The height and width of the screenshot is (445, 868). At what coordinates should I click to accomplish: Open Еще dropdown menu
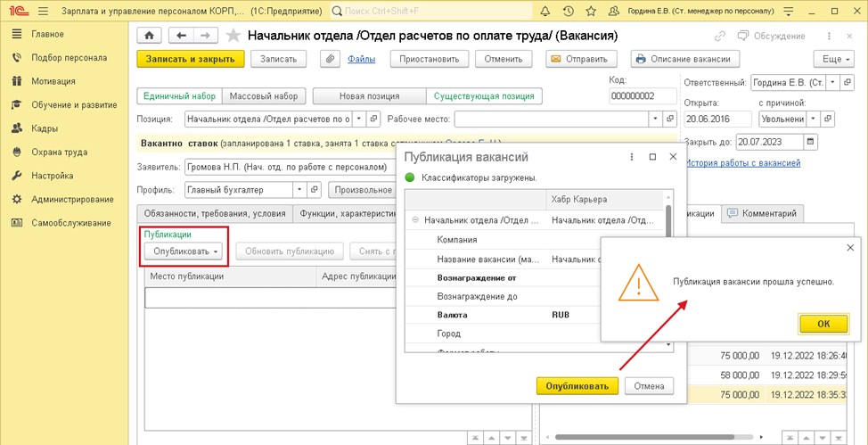tap(835, 59)
